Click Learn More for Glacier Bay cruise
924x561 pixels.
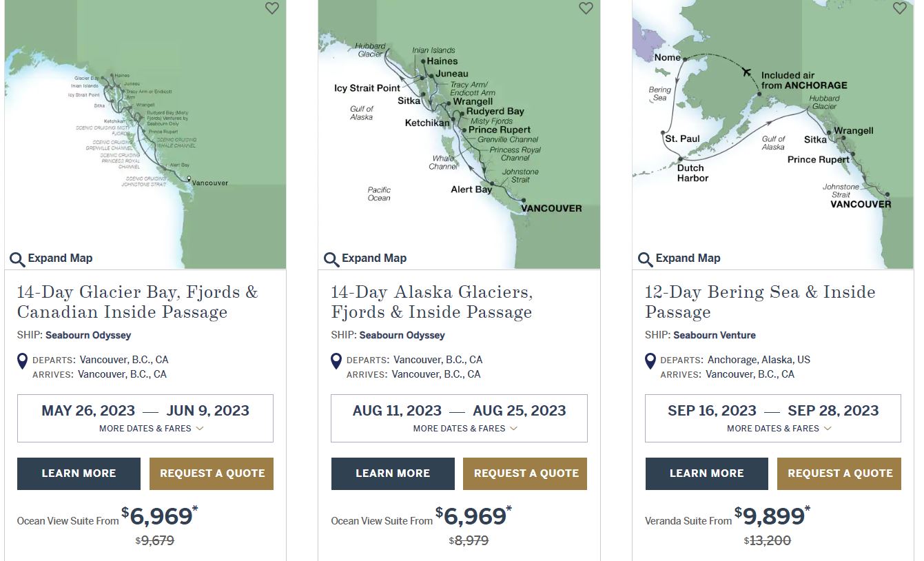(79, 473)
